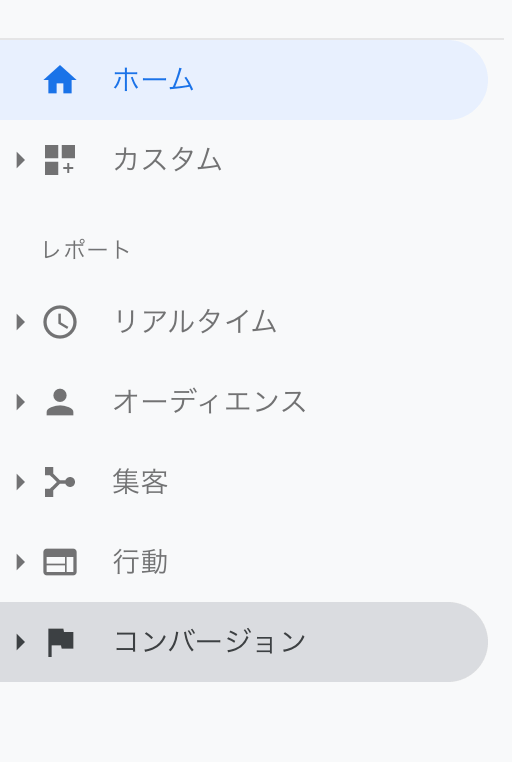Image resolution: width=512 pixels, height=762 pixels.
Task: Click the blue home icon
Action: (x=60, y=80)
